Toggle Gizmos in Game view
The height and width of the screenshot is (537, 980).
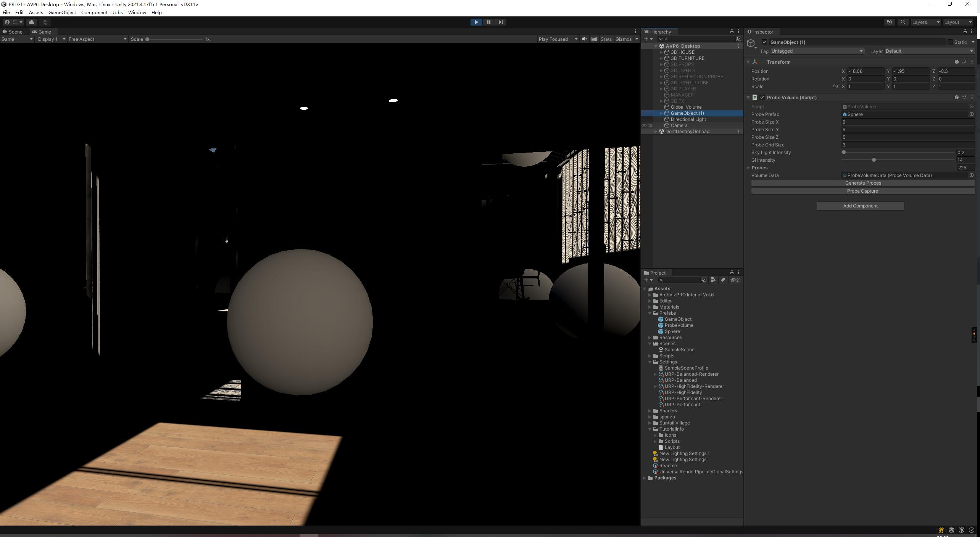(624, 39)
